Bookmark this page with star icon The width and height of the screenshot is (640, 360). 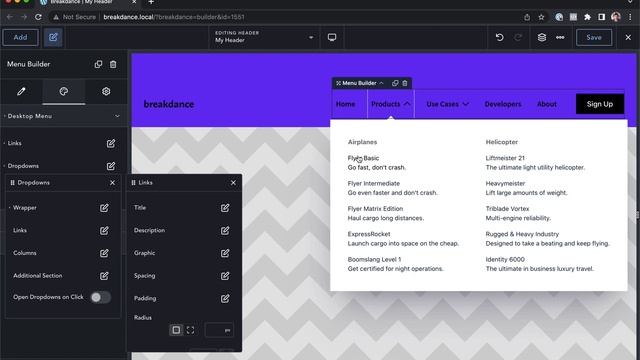point(541,17)
